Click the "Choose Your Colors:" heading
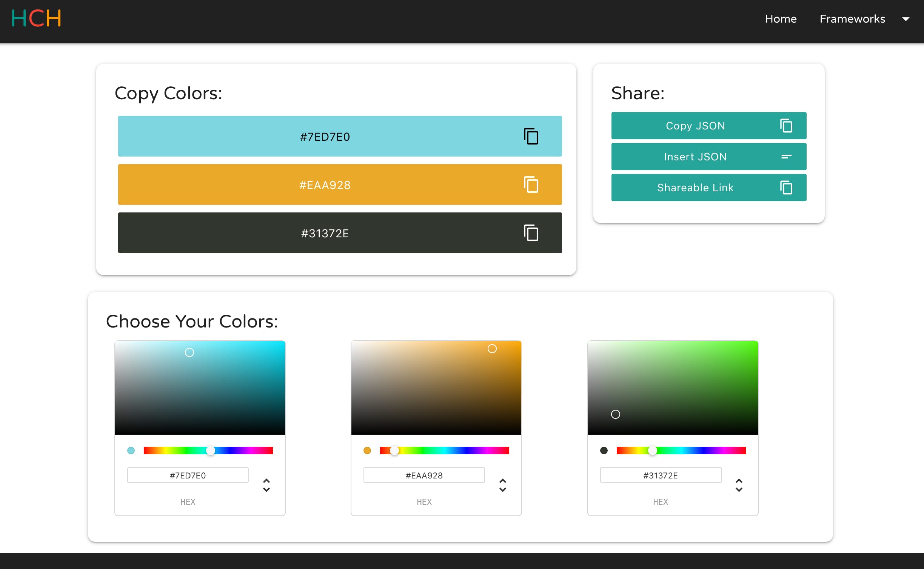Screen dimensions: 924x569 pyautogui.click(x=192, y=321)
